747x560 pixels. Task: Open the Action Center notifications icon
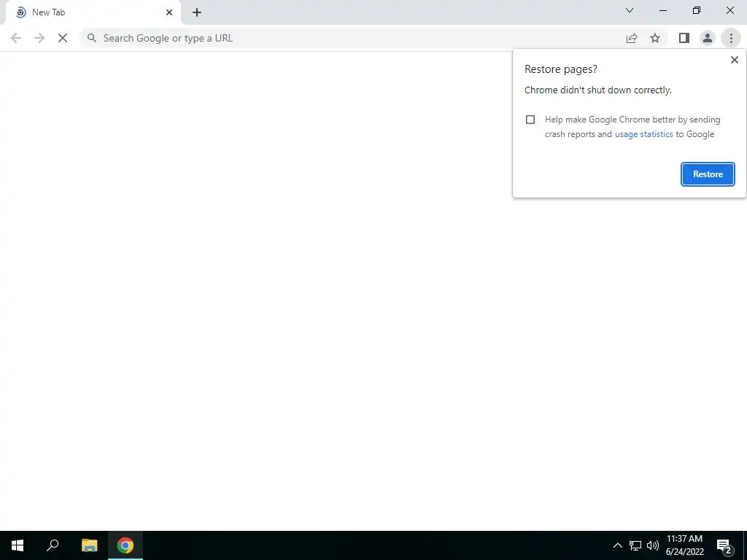pos(724,545)
